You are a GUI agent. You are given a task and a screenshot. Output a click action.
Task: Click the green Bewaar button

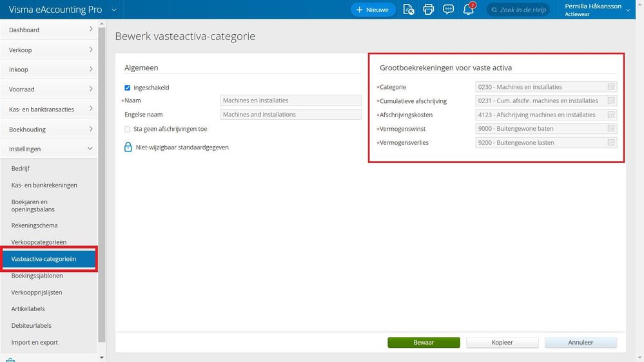point(424,342)
